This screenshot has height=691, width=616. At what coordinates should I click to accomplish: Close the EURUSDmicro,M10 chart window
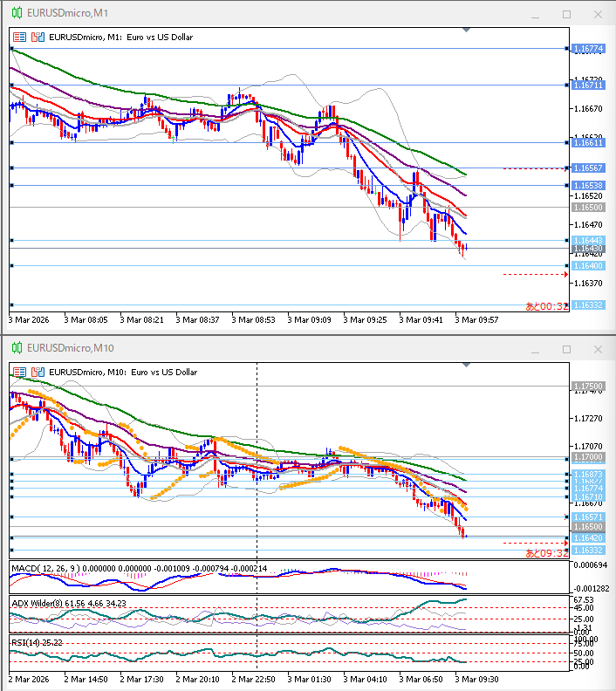[598, 349]
